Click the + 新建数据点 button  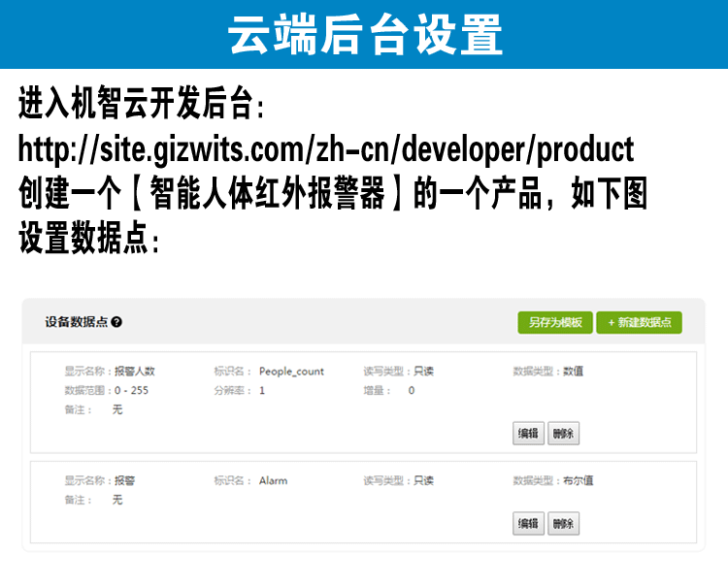pos(640,322)
